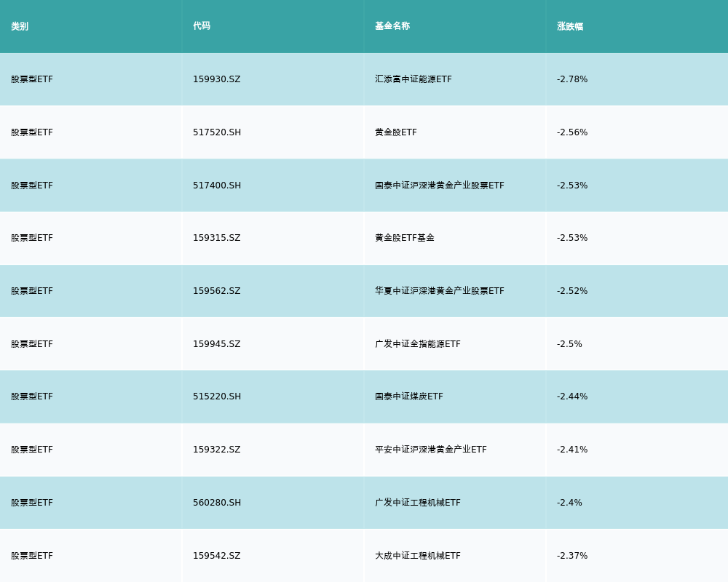Viewport: 728px width, 582px height.
Task: Click the -2.44% change value
Action: point(572,396)
